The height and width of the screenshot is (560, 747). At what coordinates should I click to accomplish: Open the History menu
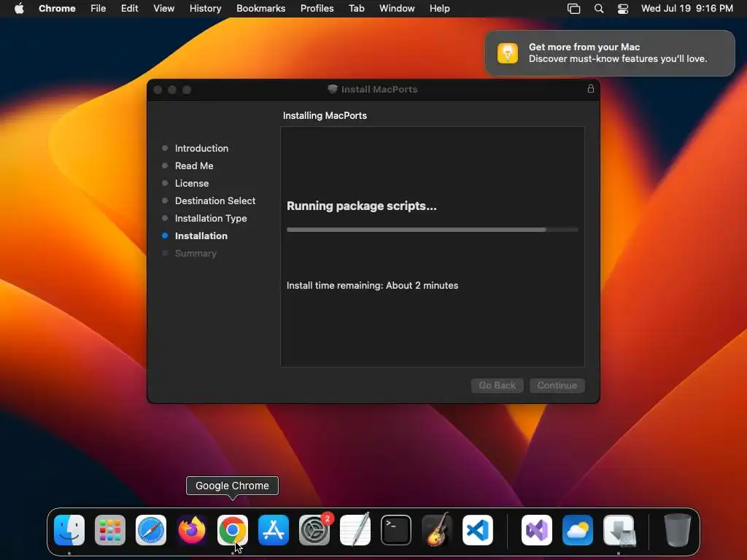(x=205, y=9)
